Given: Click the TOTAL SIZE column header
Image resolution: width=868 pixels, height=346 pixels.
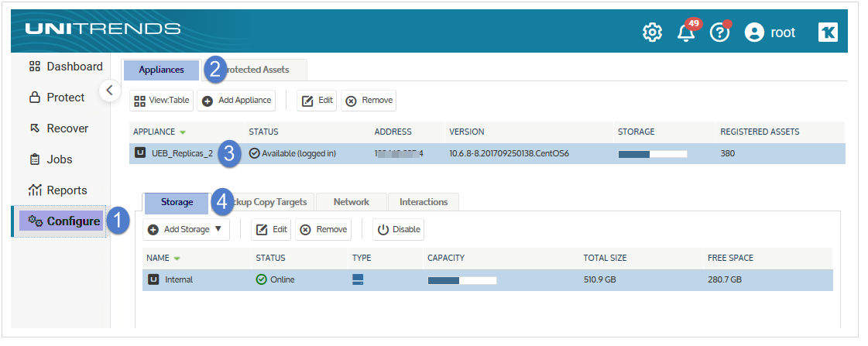Looking at the screenshot, I should point(605,258).
